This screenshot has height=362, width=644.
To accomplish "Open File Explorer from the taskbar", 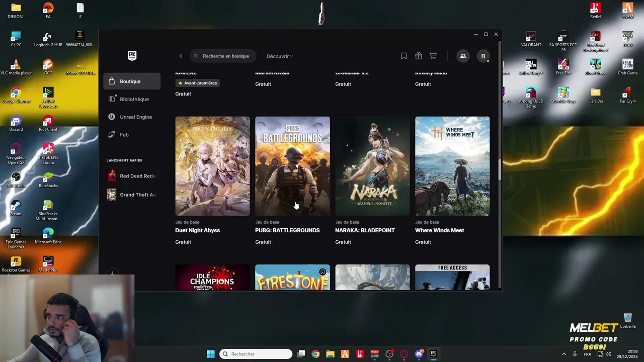I will (330, 354).
